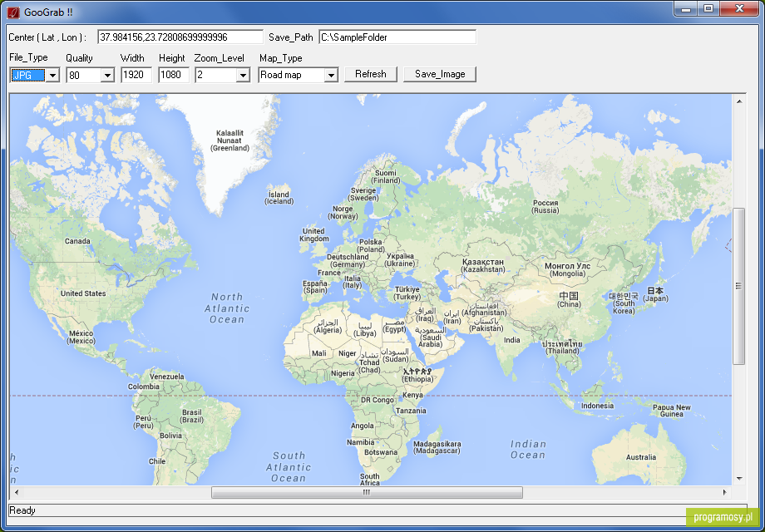The width and height of the screenshot is (765, 532).
Task: Click the United Kingdom label on map
Action: click(314, 235)
